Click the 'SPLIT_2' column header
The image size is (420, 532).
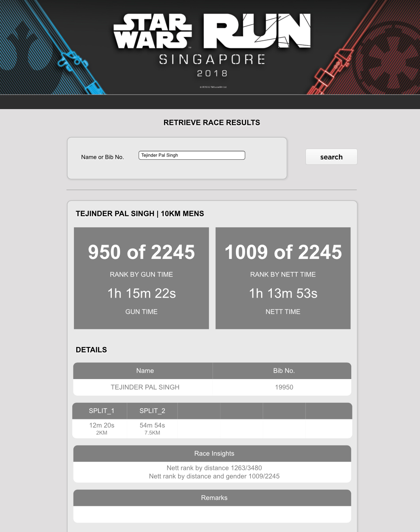pyautogui.click(x=152, y=411)
